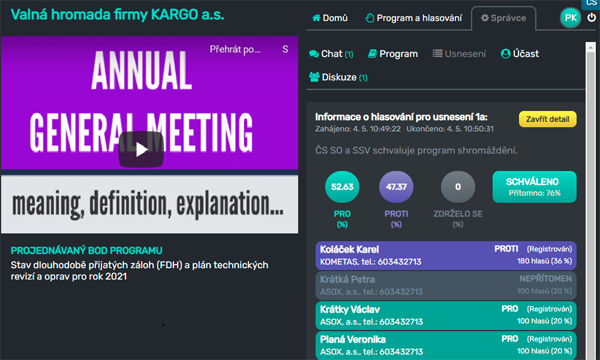Click the Domů home icon
Screen dimensions: 600x360
tap(316, 18)
